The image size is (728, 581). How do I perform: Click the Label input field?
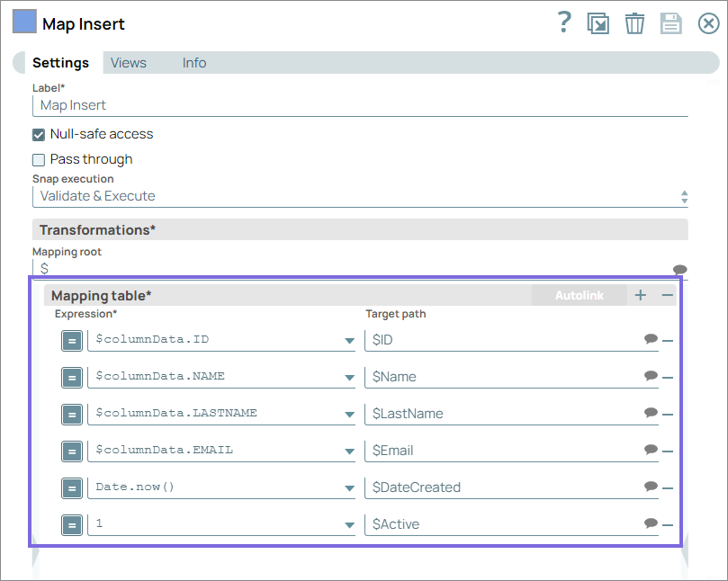click(360, 105)
